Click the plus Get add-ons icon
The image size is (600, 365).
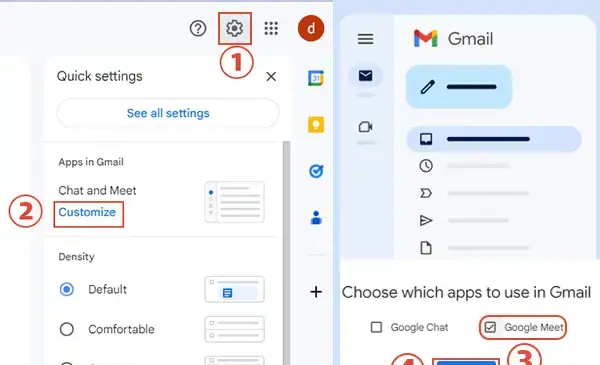click(x=316, y=292)
